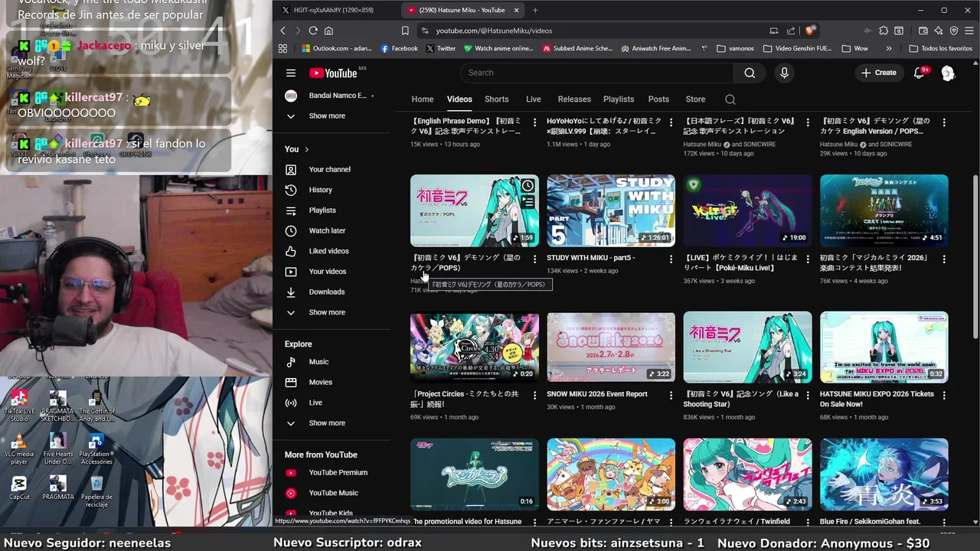The image size is (980, 551).
Task: Open the Snow Miku 2026 video thumbnail
Action: 611,347
